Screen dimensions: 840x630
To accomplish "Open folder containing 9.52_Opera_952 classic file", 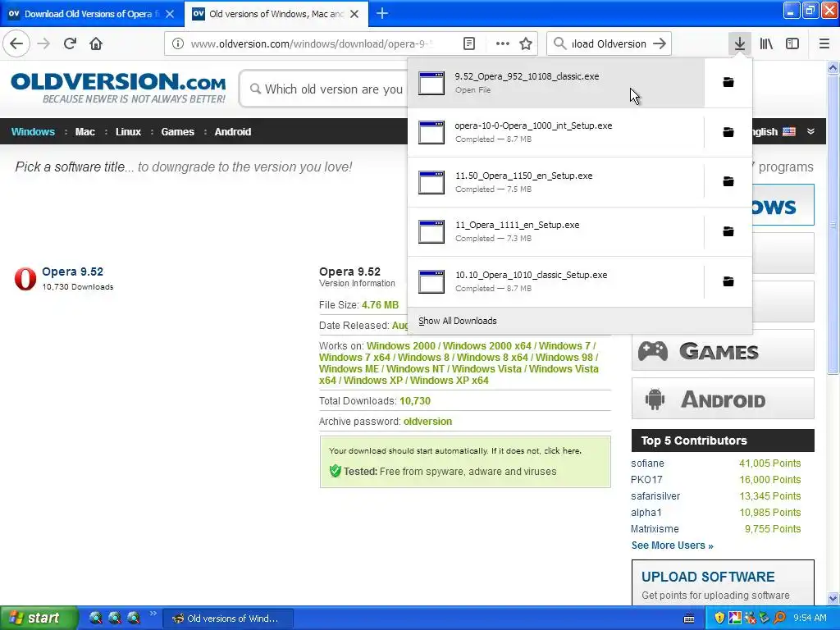I will [728, 82].
